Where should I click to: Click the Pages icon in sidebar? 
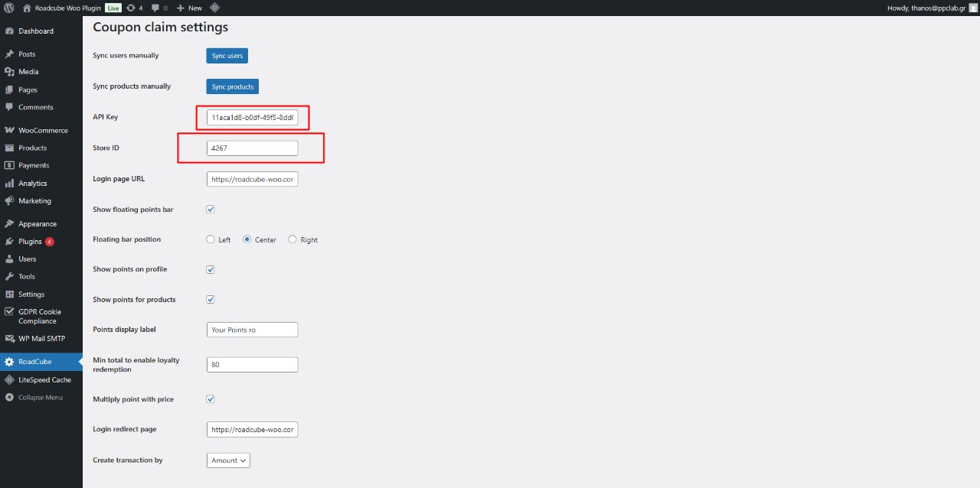[x=9, y=89]
